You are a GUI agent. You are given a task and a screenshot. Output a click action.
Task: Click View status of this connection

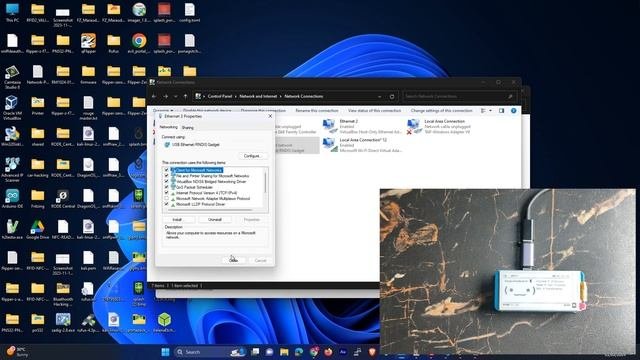374,111
